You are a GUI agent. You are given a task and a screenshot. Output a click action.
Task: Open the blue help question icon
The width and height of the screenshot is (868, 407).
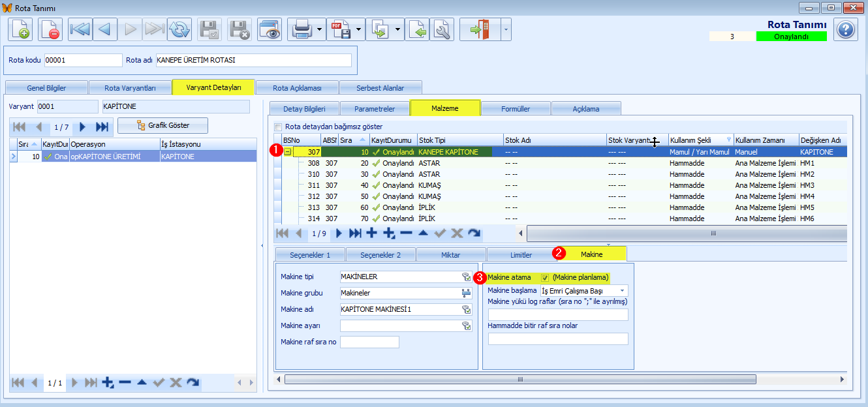(x=845, y=30)
